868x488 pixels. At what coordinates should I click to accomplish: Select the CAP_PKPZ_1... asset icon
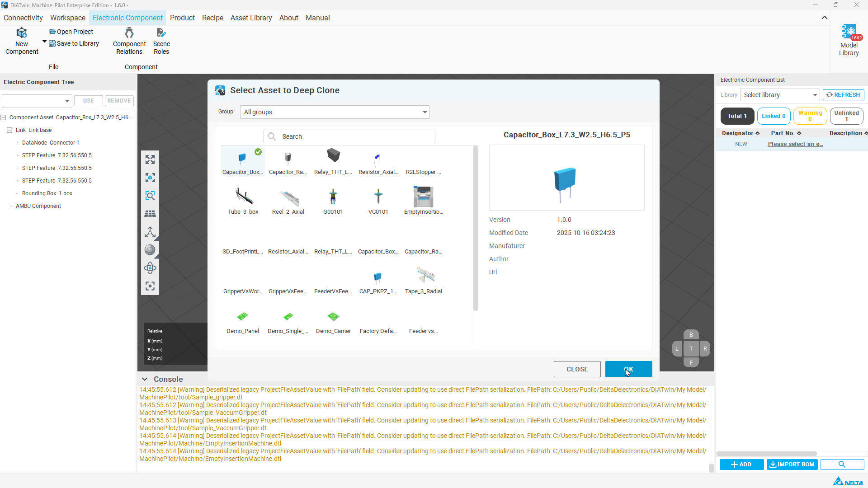point(378,277)
